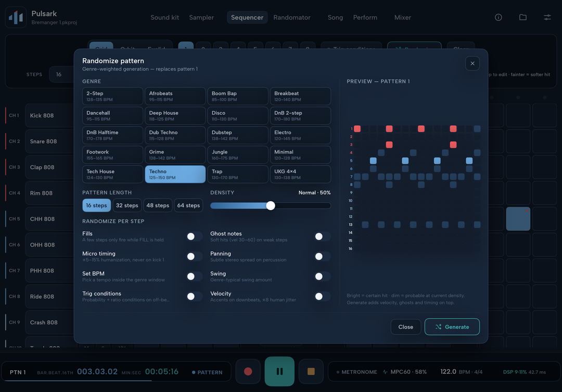Pick the Deep House genre
Viewport: 562px width, 392px height.
tap(175, 115)
